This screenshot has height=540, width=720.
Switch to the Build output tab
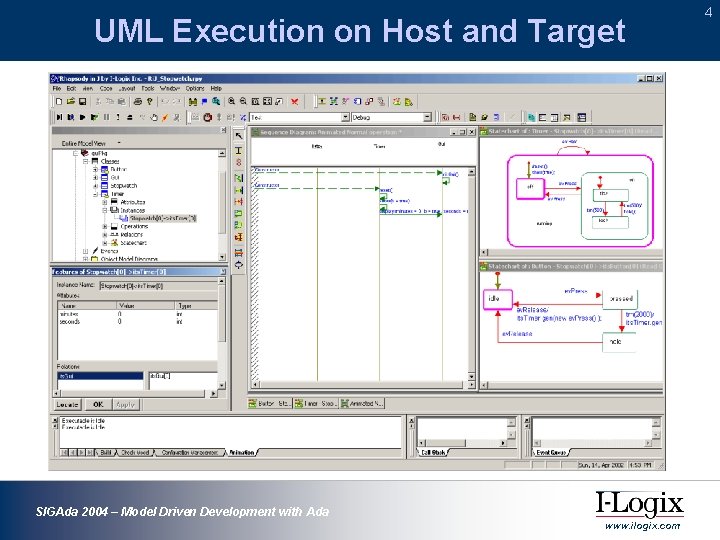106,453
